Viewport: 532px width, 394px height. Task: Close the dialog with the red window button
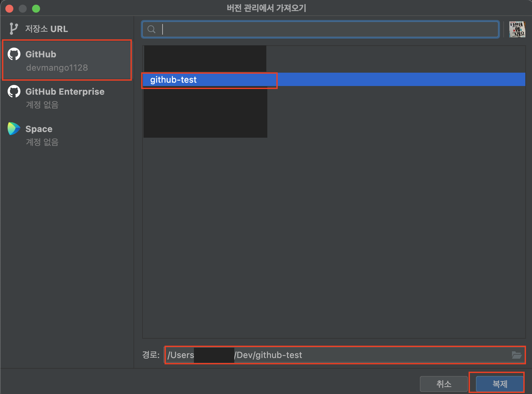click(x=9, y=9)
